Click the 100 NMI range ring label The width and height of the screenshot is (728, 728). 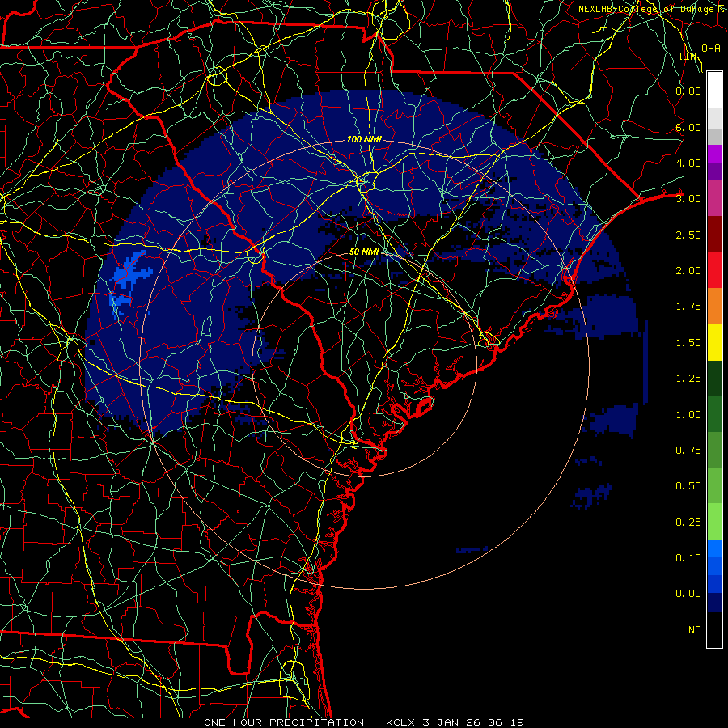[x=365, y=139]
